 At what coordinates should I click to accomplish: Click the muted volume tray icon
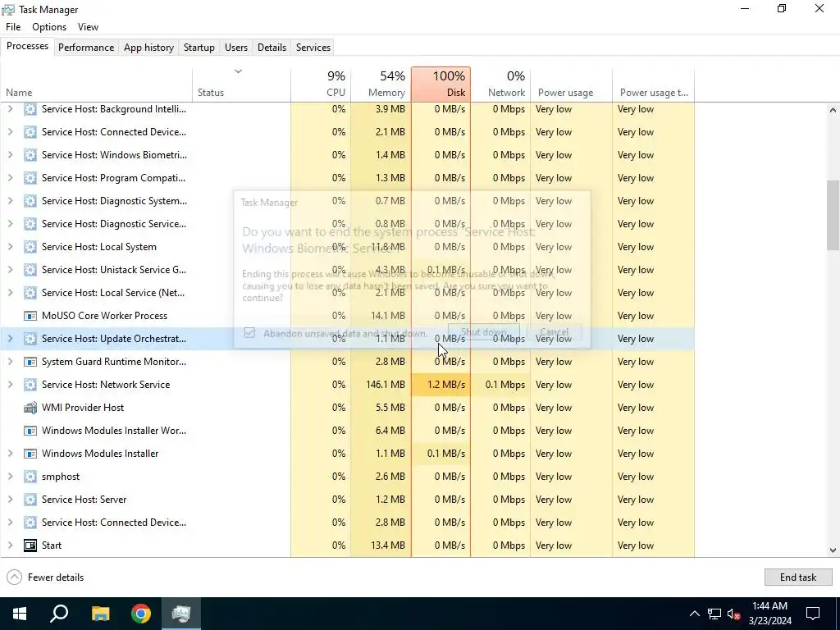pyautogui.click(x=734, y=614)
